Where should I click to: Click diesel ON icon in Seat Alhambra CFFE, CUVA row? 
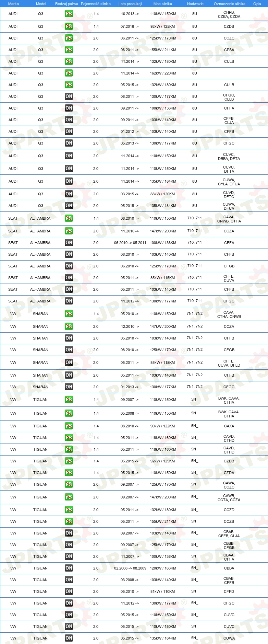point(69,278)
